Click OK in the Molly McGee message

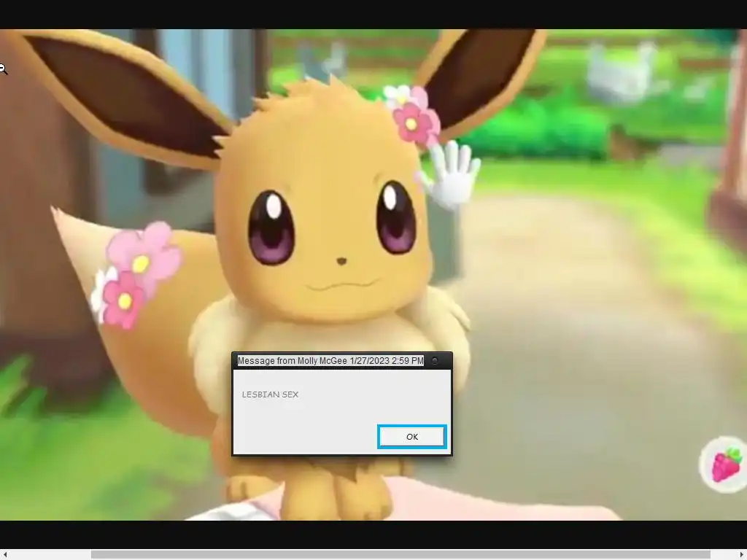tap(412, 437)
